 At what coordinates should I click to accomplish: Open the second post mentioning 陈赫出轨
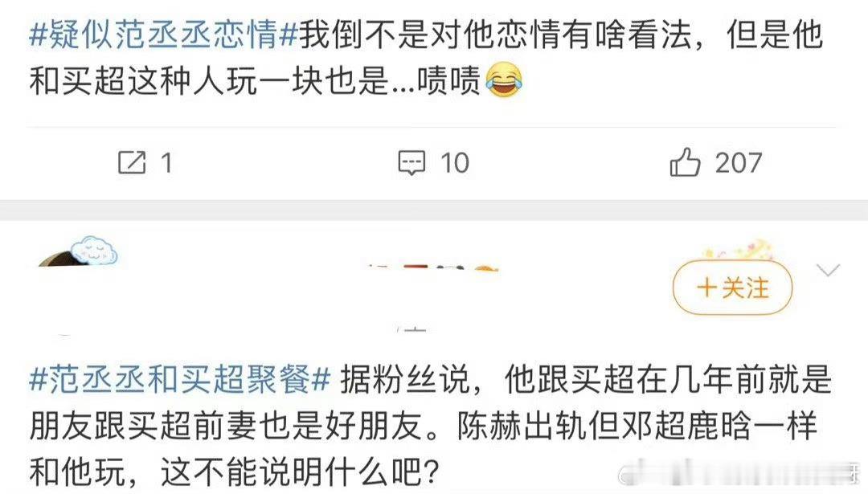431,426
